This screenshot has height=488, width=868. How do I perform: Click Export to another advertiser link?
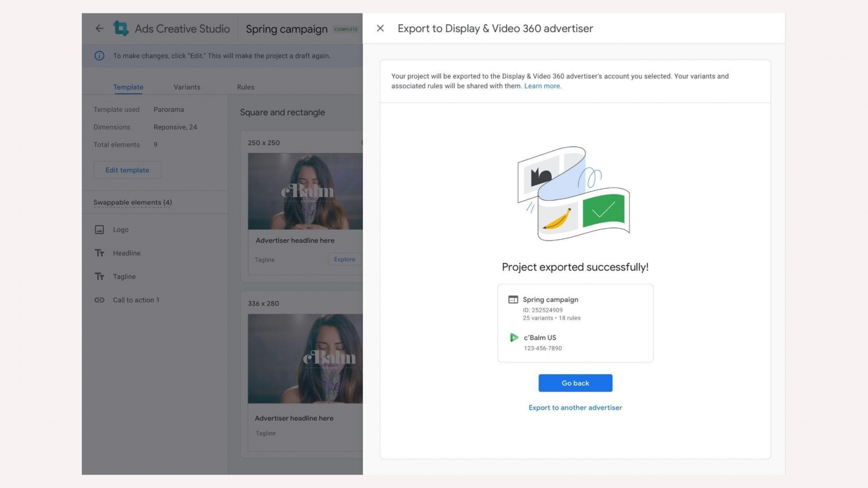coord(575,408)
